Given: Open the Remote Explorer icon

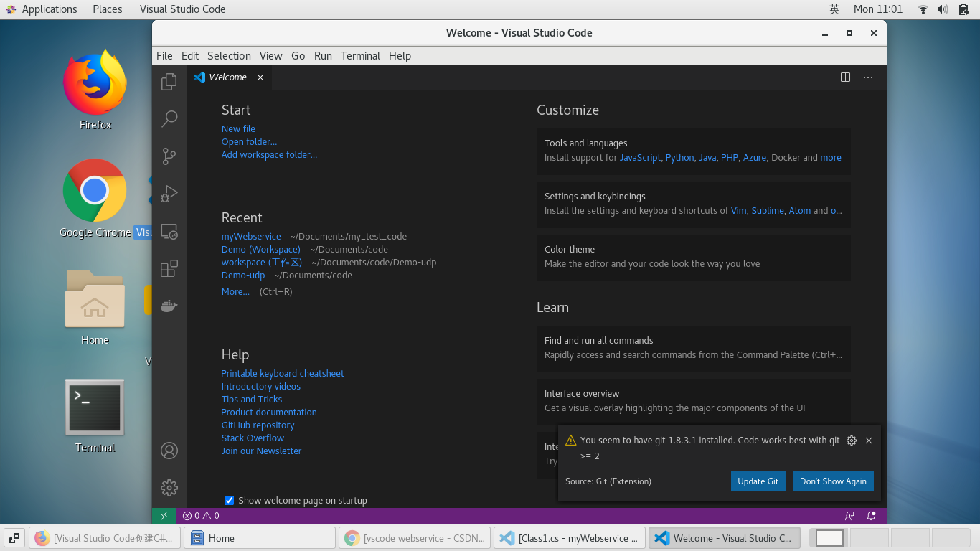Looking at the screenshot, I should [169, 231].
